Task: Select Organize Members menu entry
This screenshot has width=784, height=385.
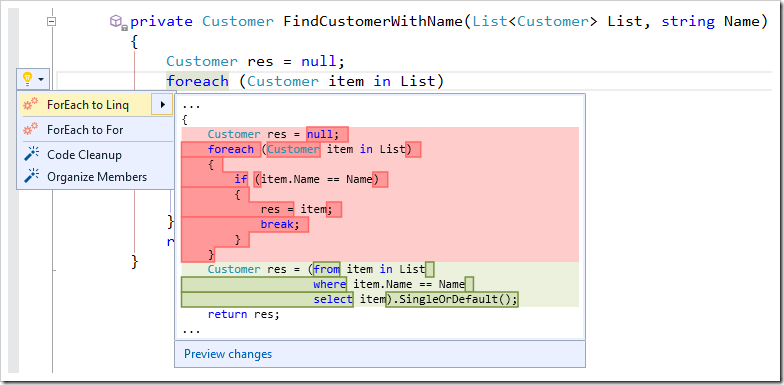Action: point(96,176)
